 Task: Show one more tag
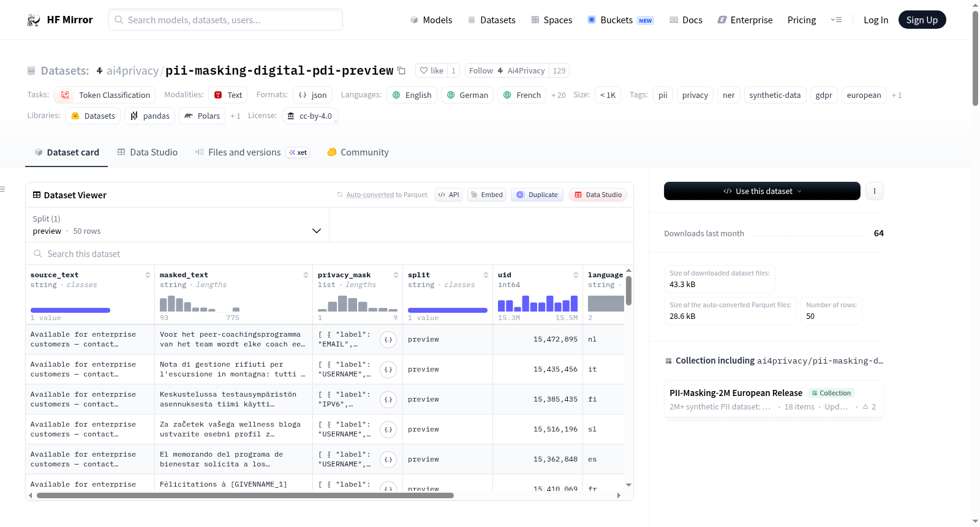coord(897,95)
